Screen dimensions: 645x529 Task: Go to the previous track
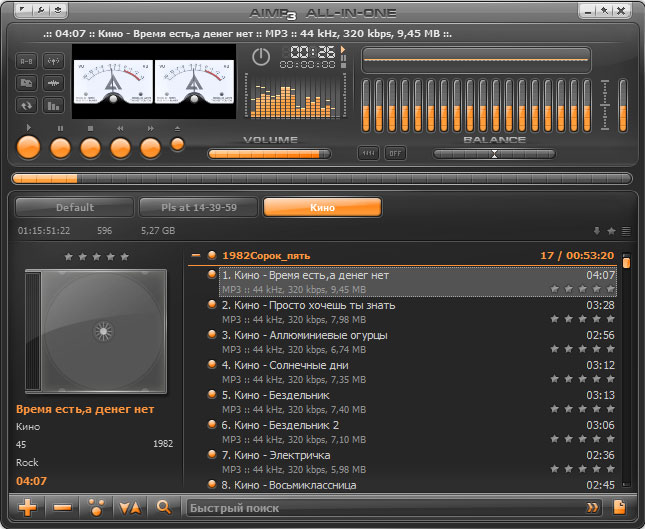pos(121,148)
